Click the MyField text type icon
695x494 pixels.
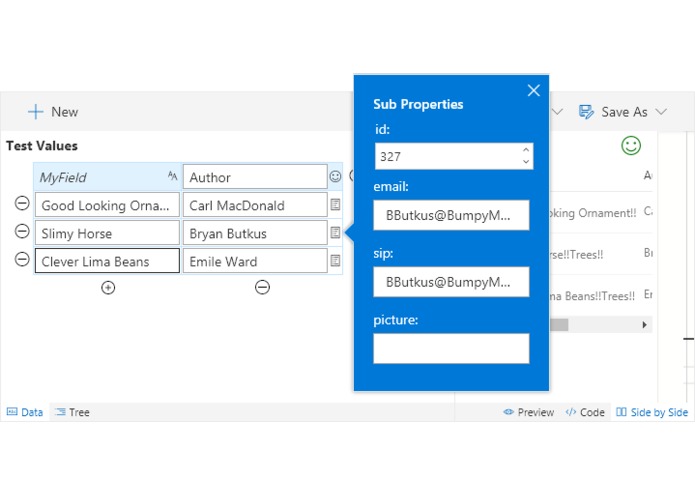172,176
